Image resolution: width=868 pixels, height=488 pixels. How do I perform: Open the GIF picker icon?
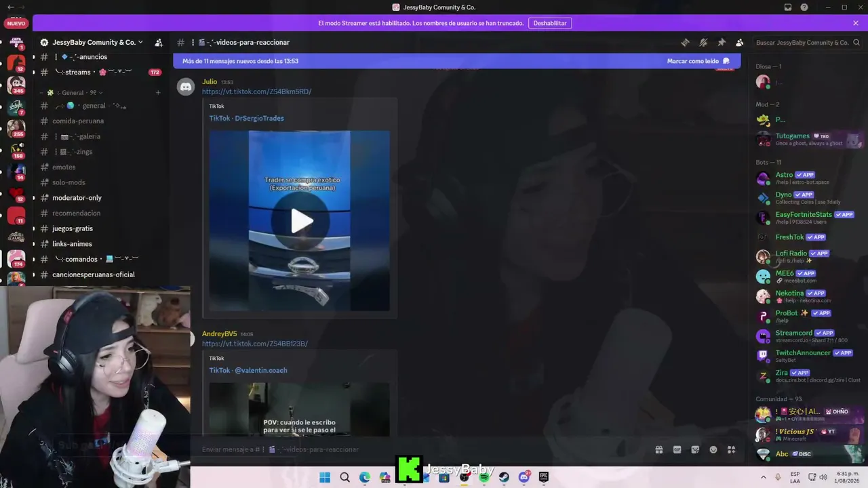point(677,449)
